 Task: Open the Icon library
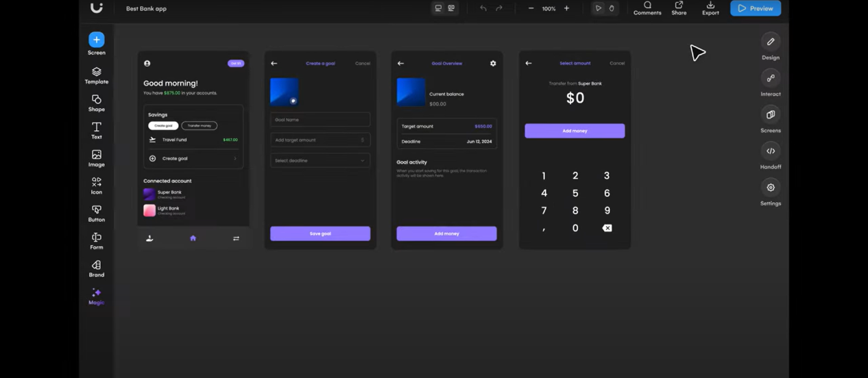point(97,186)
